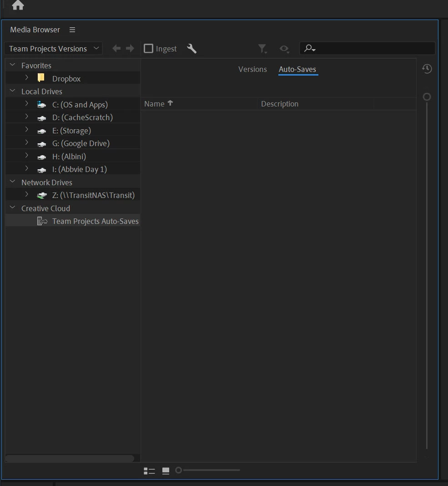Click the Z: network drive icon
Screen dimensions: 448x486
(x=42, y=195)
